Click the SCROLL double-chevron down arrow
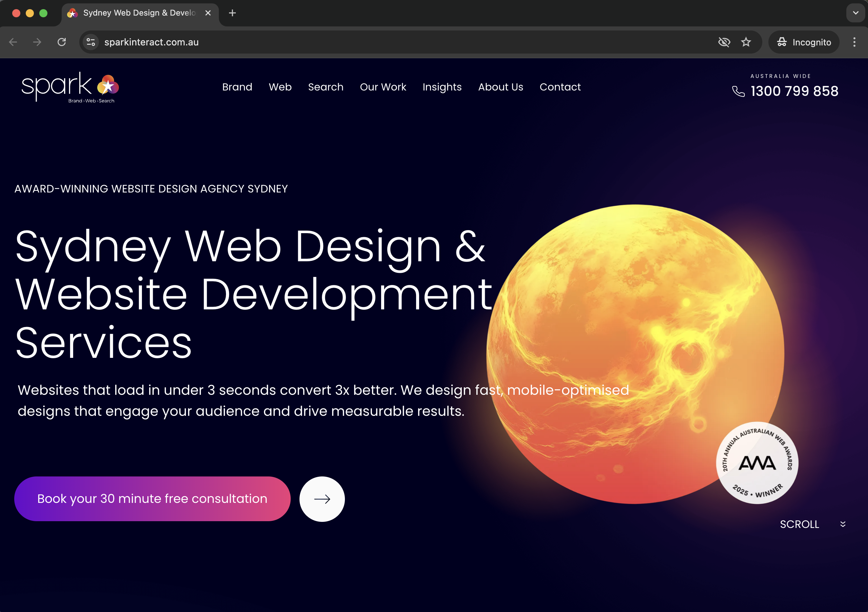The width and height of the screenshot is (868, 612). (843, 524)
